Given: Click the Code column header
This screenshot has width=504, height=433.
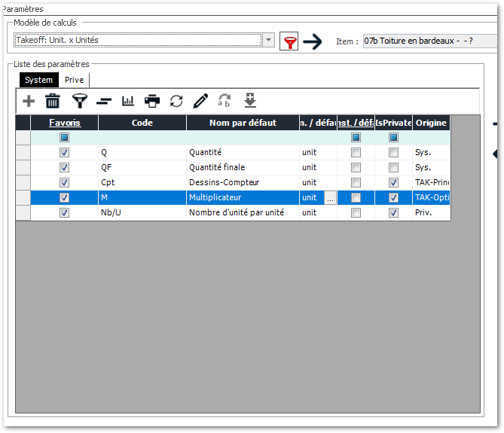Looking at the screenshot, I should pyautogui.click(x=142, y=123).
